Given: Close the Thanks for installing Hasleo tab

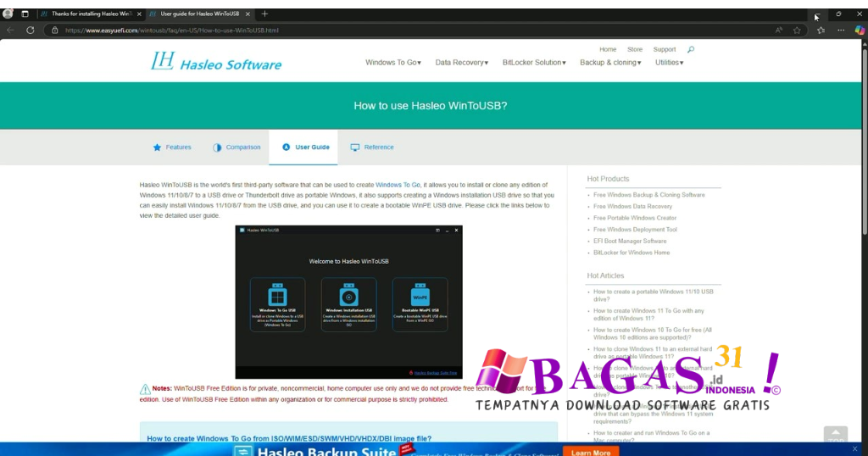Looking at the screenshot, I should point(139,14).
